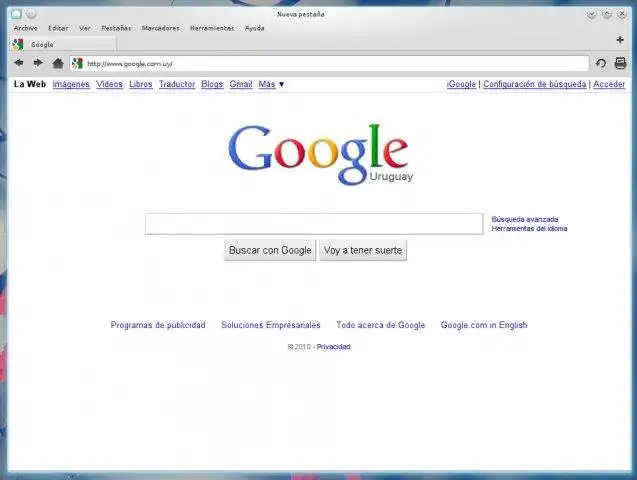Open the Archivo menu

26,28
